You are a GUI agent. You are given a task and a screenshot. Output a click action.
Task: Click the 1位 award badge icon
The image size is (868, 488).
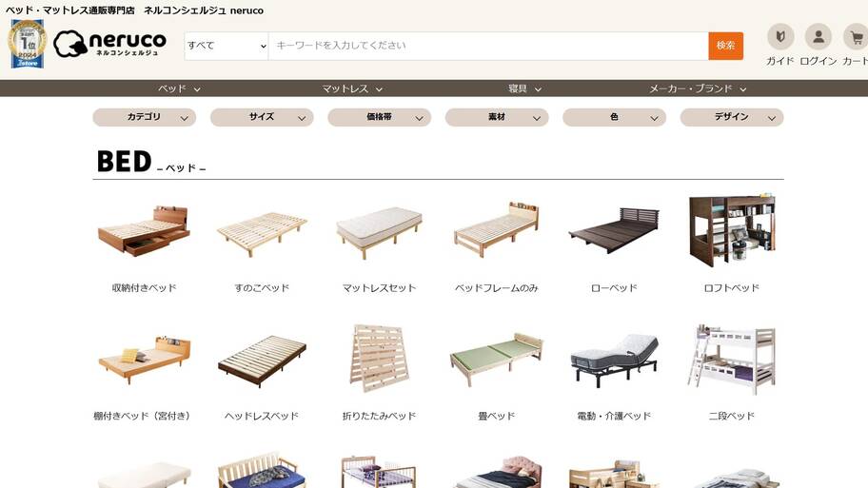coord(27,44)
